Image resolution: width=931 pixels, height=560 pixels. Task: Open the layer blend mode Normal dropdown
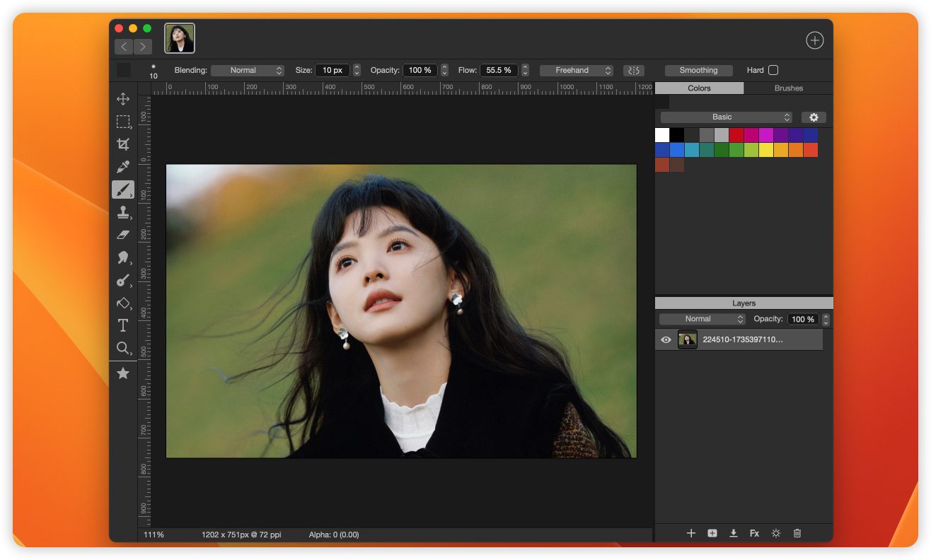point(702,319)
